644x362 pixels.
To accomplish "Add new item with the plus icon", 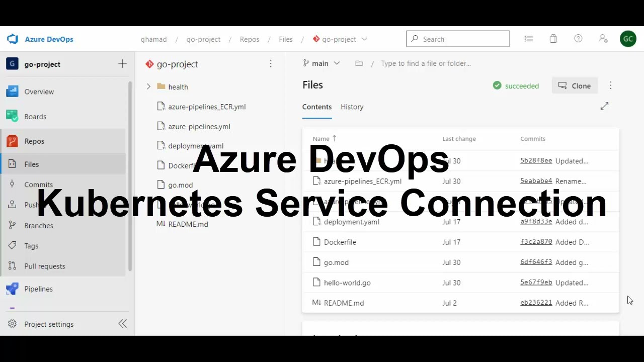I will pos(122,64).
